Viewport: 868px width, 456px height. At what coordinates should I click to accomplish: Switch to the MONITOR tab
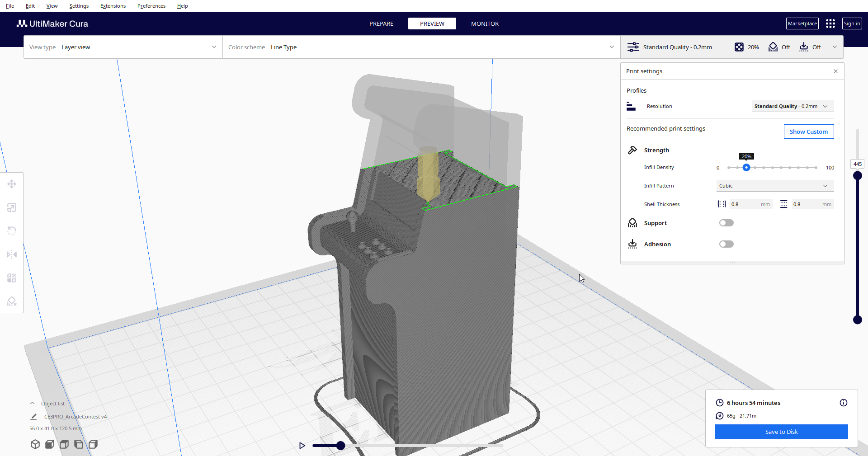click(485, 24)
